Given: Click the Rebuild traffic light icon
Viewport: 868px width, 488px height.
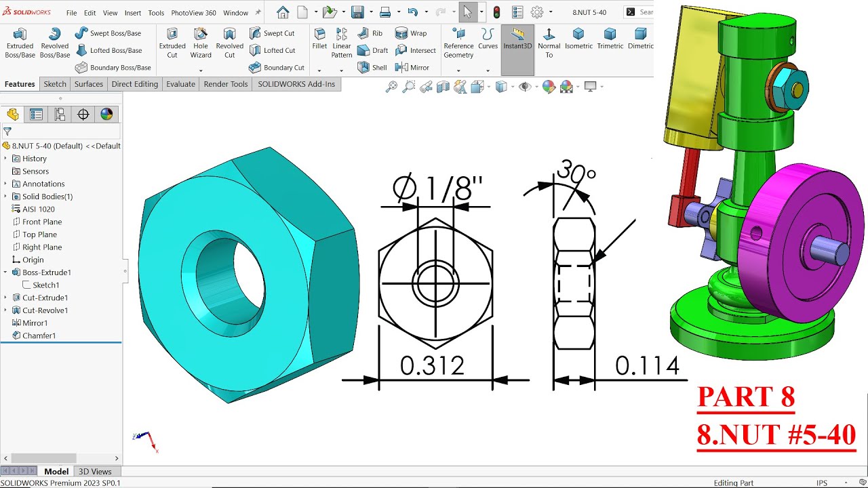Looking at the screenshot, I should 497,12.
